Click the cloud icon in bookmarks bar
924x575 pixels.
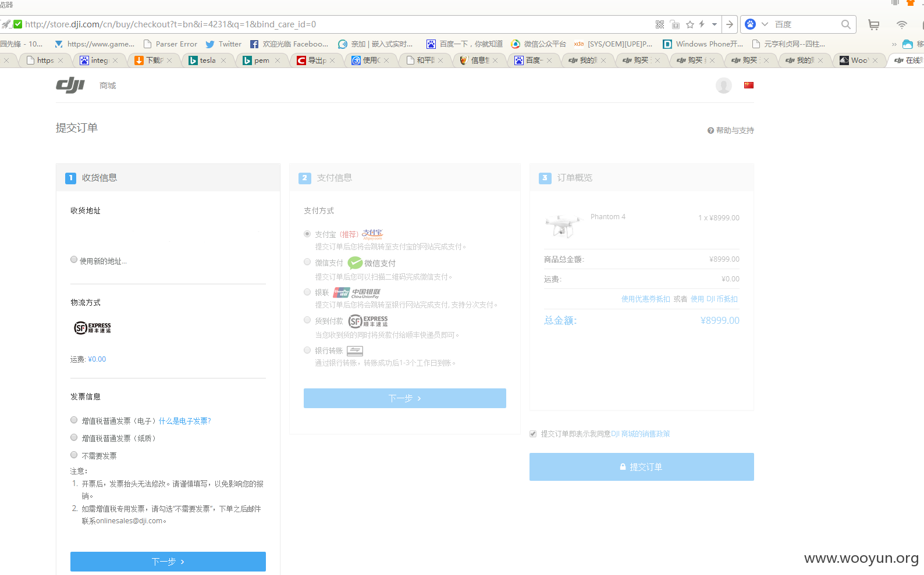click(907, 44)
